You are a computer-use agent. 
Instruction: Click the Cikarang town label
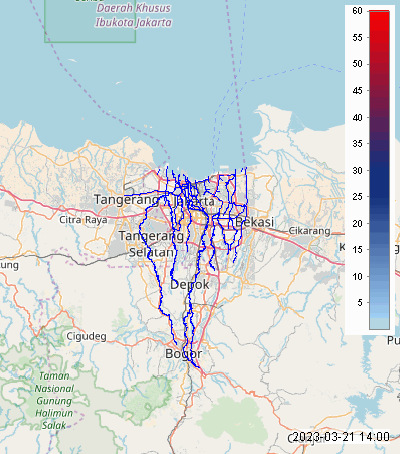coord(309,231)
